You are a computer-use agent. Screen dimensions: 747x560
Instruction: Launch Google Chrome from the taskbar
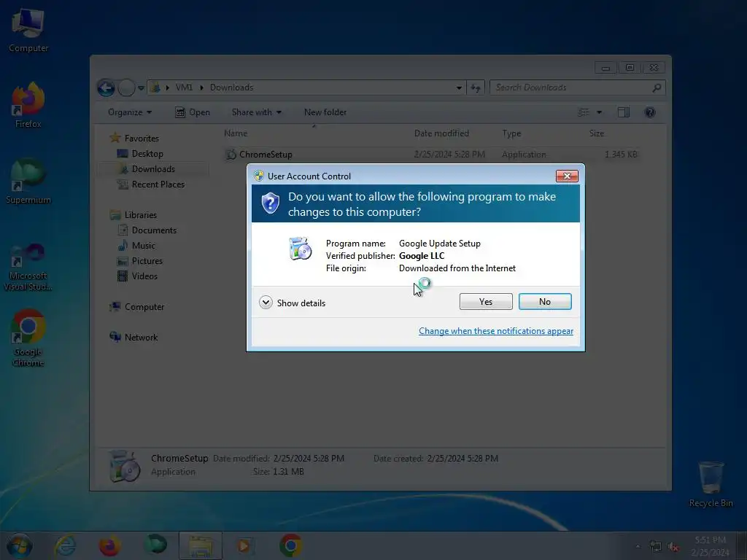point(290,545)
